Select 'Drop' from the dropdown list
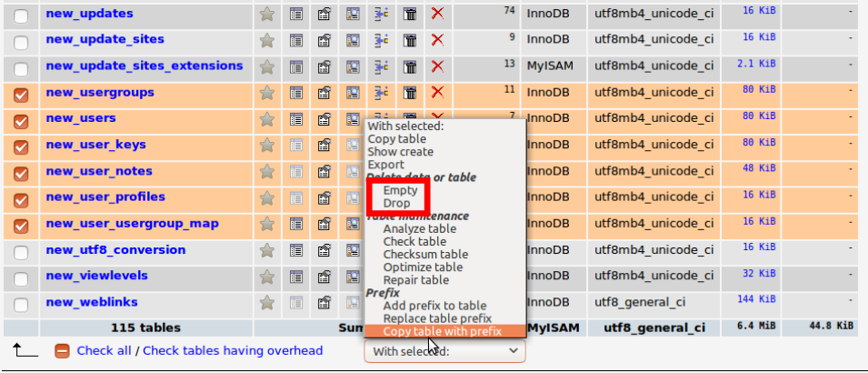The image size is (868, 373). [396, 203]
